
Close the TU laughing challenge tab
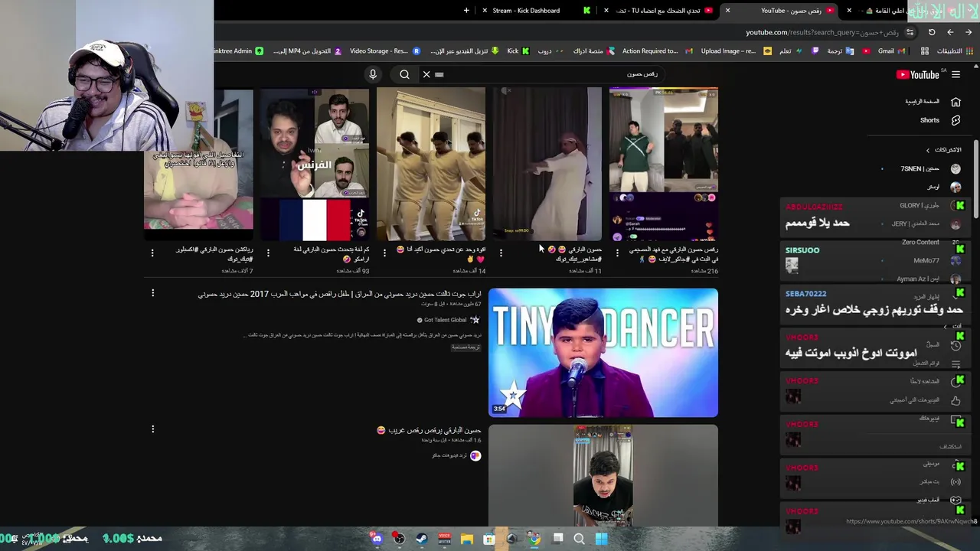pyautogui.click(x=606, y=10)
